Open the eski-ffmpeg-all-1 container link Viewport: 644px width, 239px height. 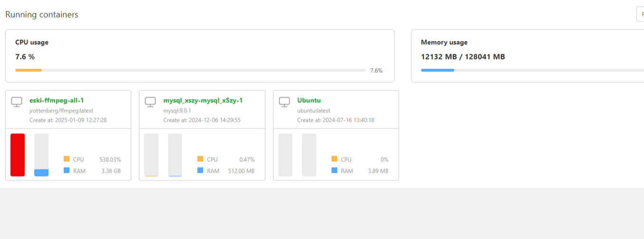click(57, 100)
